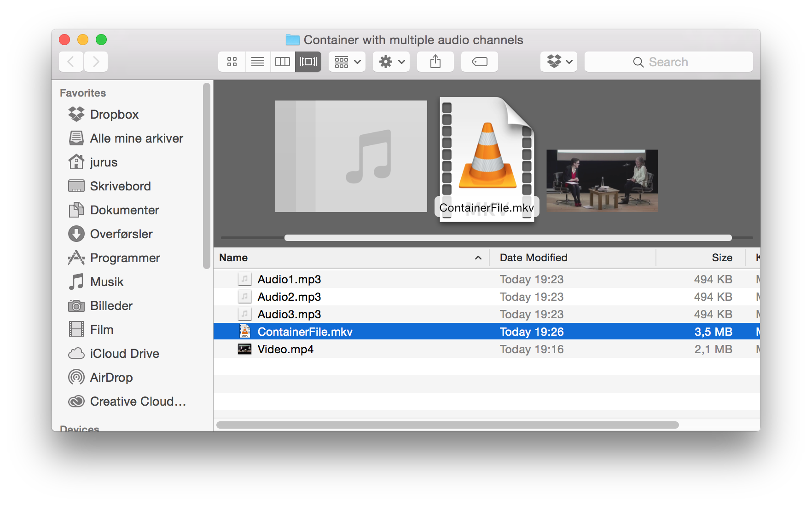Switch to list view
The image size is (812, 505).
click(258, 62)
